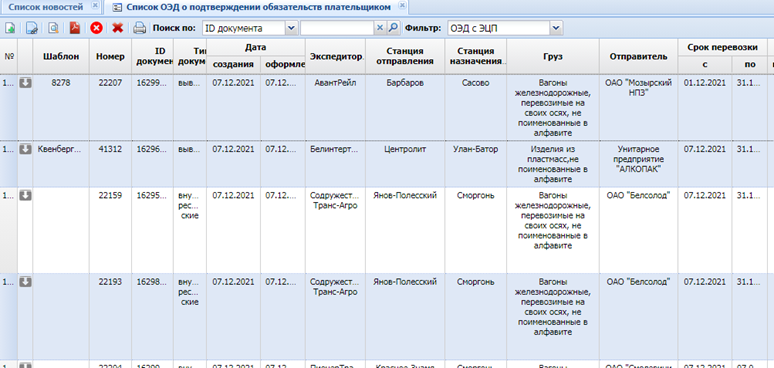The image size is (774, 368).
Task: Click the ОЭД с ЭЦП filter field
Action: pos(499,29)
